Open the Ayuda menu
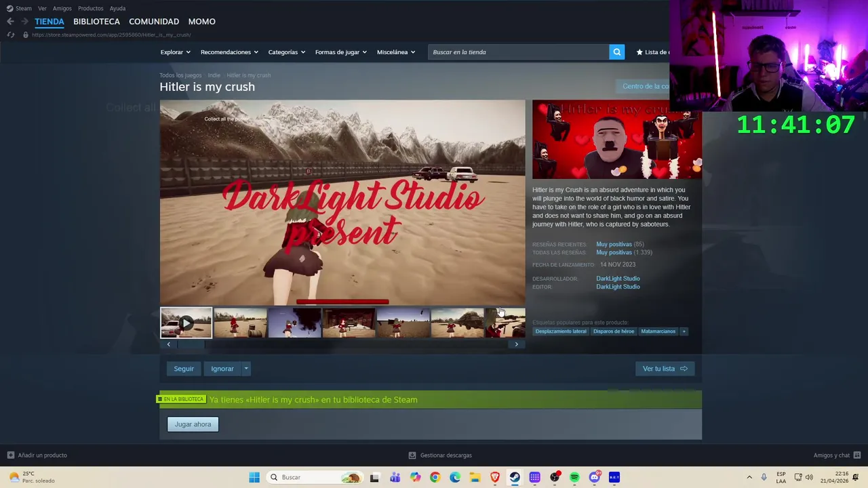Screen dimensions: 868x488 point(117,8)
